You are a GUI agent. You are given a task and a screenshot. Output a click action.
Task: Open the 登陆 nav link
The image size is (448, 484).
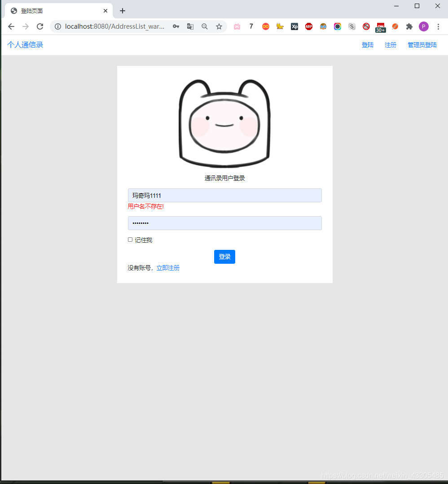tap(368, 45)
